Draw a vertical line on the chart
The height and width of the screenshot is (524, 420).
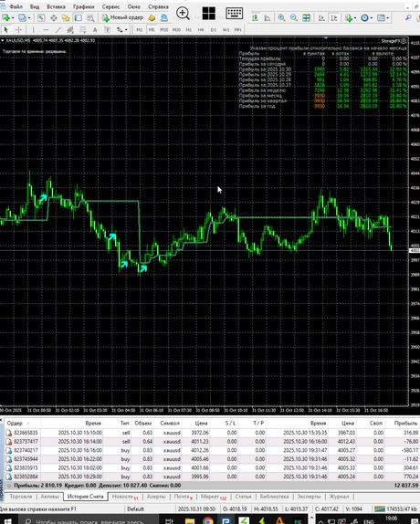[33, 30]
